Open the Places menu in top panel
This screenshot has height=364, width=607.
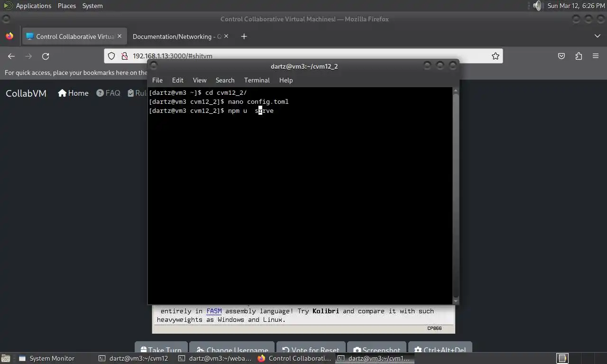coord(67,6)
